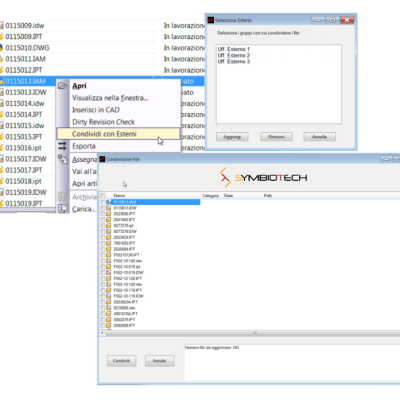The height and width of the screenshot is (400, 400).
Task: Click the part icon of F552-10-119.IPT
Action: [x=108, y=290]
